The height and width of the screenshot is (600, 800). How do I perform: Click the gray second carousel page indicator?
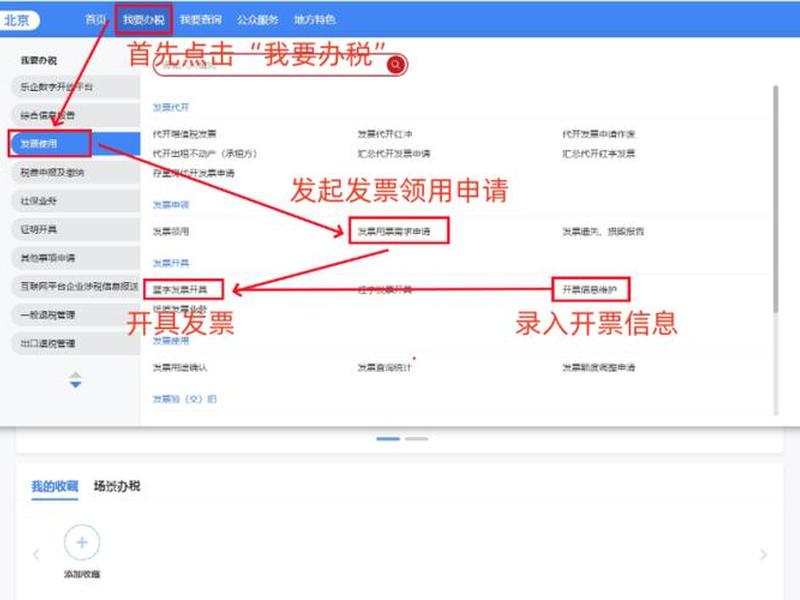[x=416, y=439]
